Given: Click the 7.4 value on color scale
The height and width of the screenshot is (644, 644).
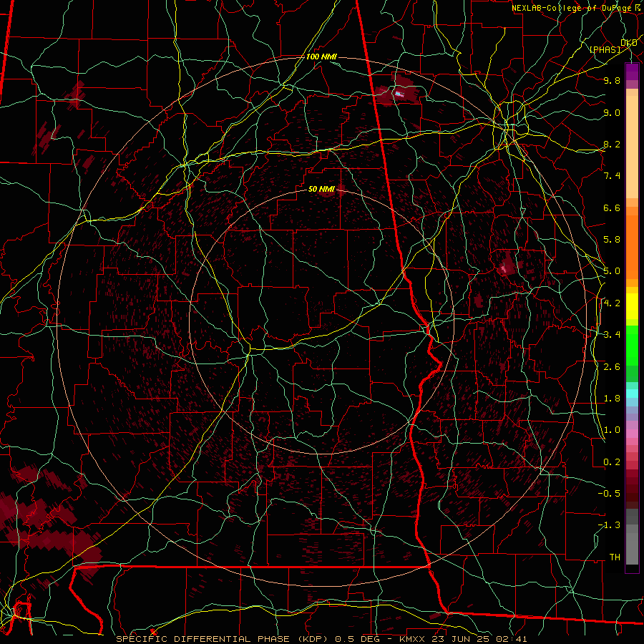Looking at the screenshot, I should point(612,176).
